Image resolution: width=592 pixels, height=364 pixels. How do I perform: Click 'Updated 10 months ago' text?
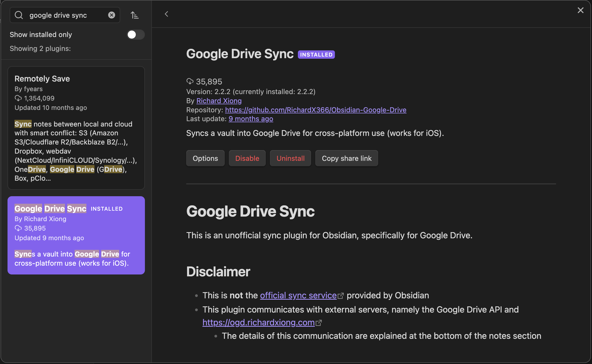tap(51, 108)
